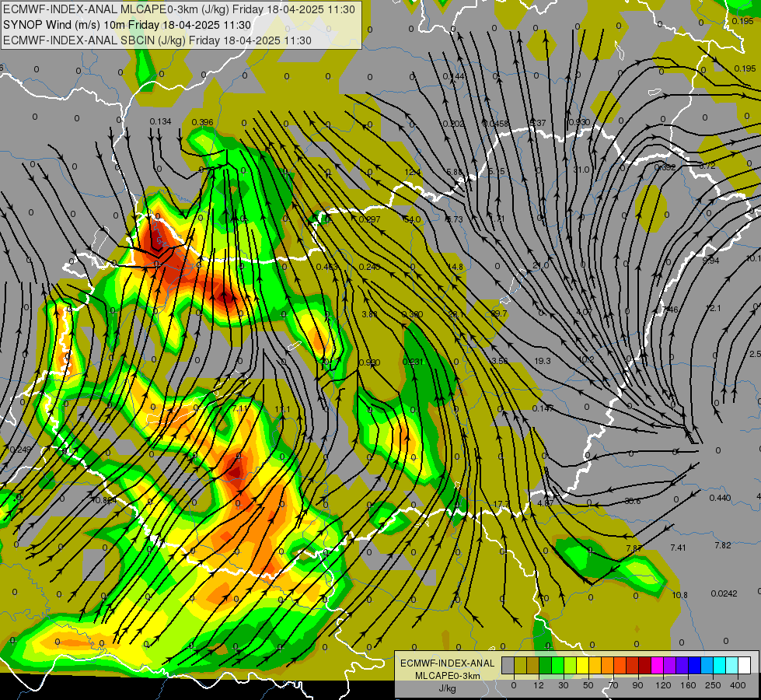Click the map value 0.249
The image size is (761, 700).
tap(20, 450)
